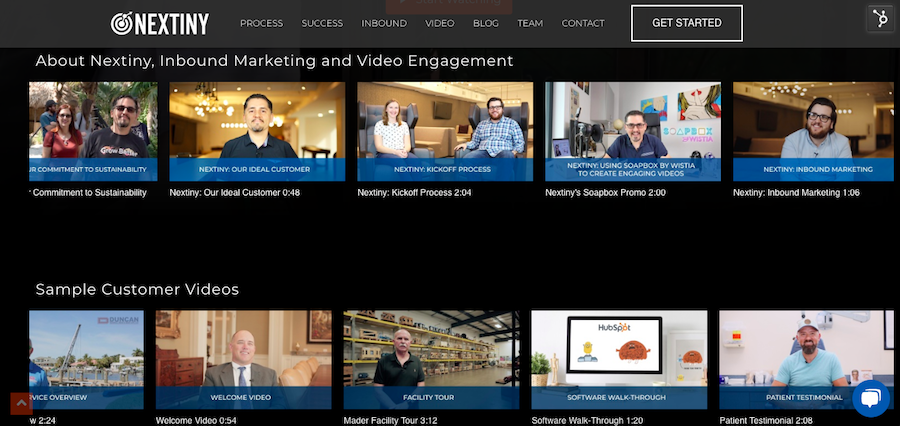Screen dimensions: 900x426
Task: Go to the CONTACT page
Action: [x=583, y=24]
